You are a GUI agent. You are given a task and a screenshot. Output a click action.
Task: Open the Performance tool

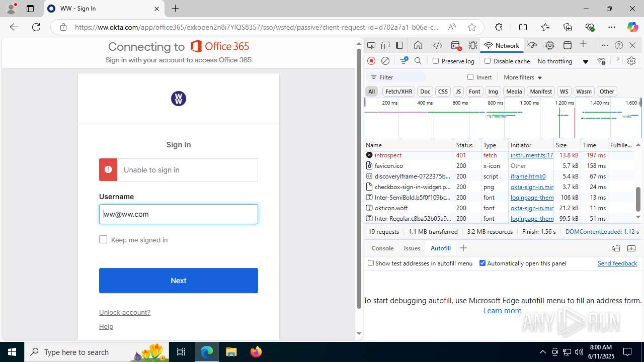[x=532, y=45]
